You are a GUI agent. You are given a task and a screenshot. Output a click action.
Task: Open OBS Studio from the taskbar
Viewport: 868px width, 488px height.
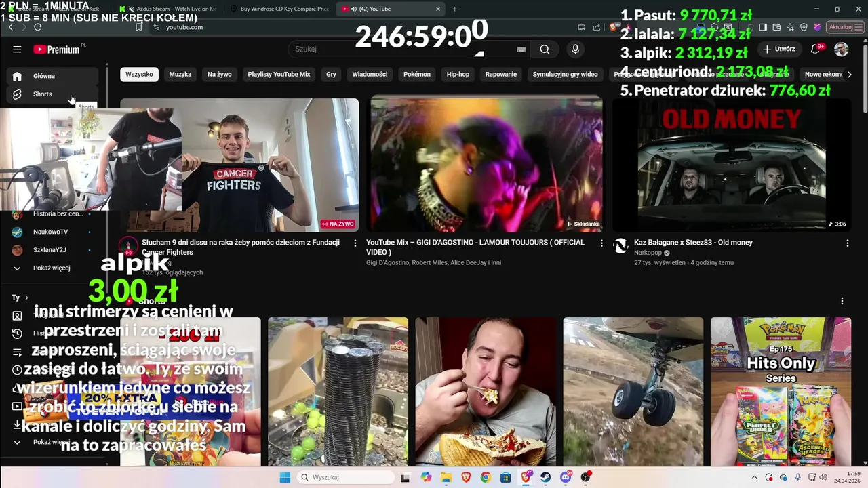pos(586,477)
